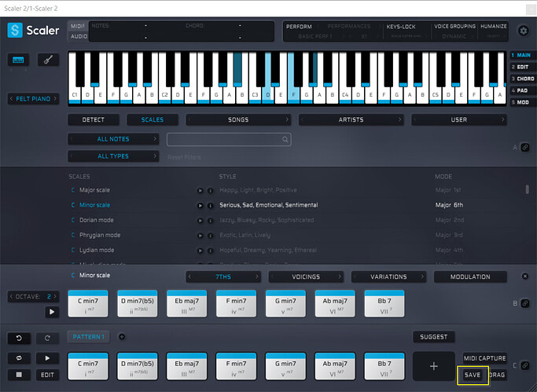
Task: Switch to the EDIT page tab
Action: click(x=522, y=67)
